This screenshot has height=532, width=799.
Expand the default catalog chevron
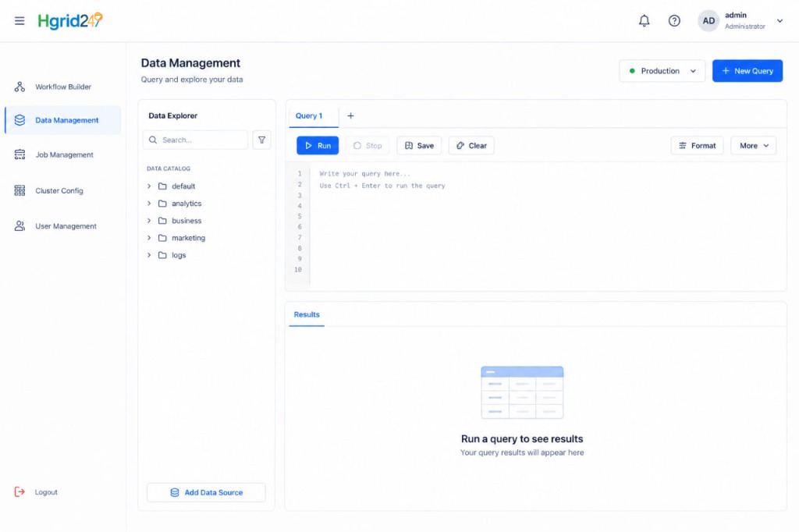149,186
